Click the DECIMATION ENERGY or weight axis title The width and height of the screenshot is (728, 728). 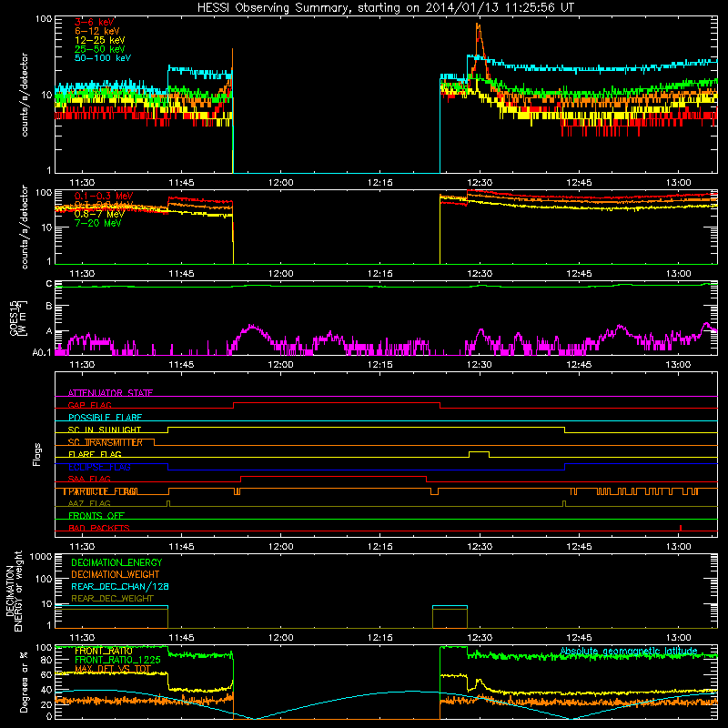coord(14,591)
